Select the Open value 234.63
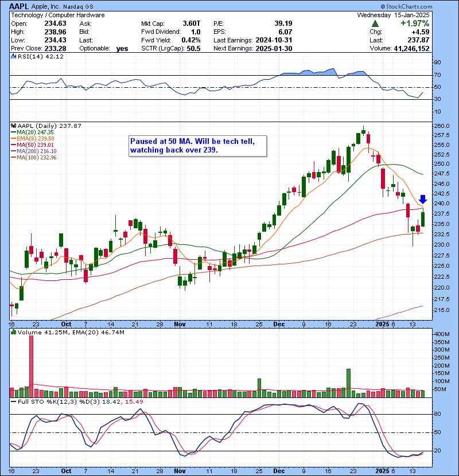Viewport: 459px width, 476px height. [55, 24]
